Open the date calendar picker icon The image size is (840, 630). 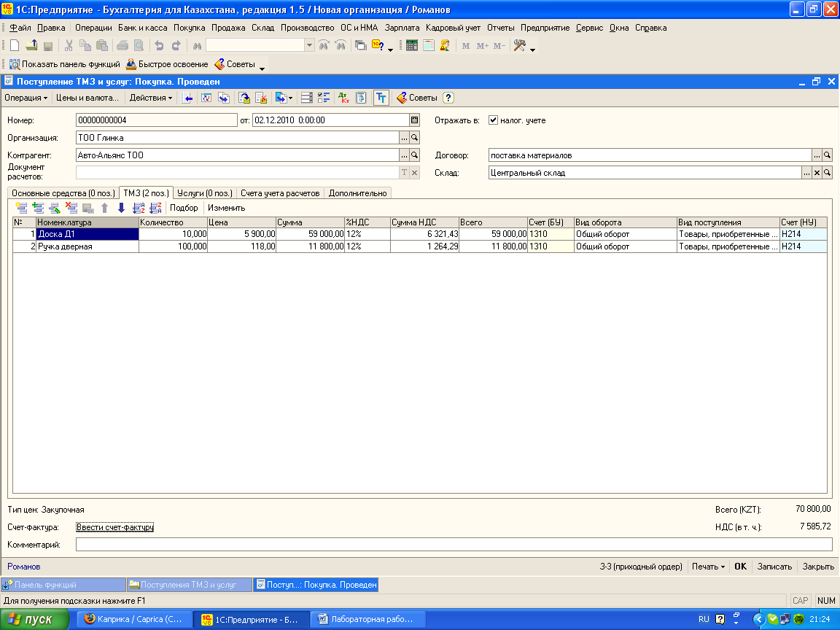click(414, 120)
